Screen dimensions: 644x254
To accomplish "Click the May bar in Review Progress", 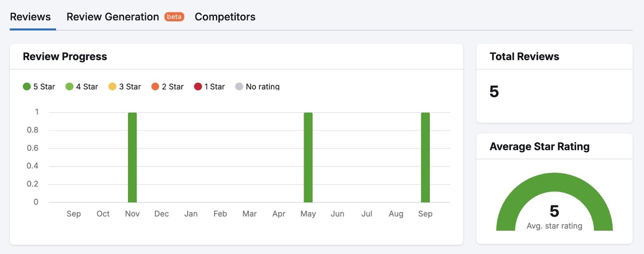I will (x=308, y=157).
